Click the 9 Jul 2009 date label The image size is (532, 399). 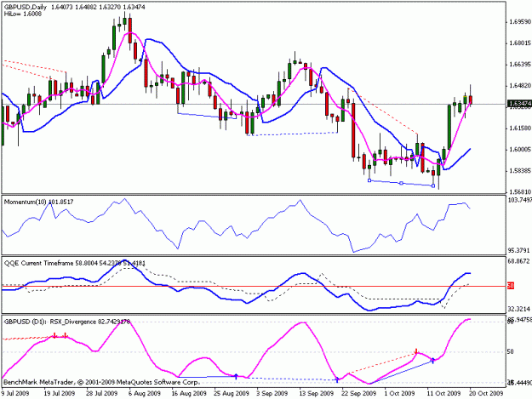click(x=15, y=393)
